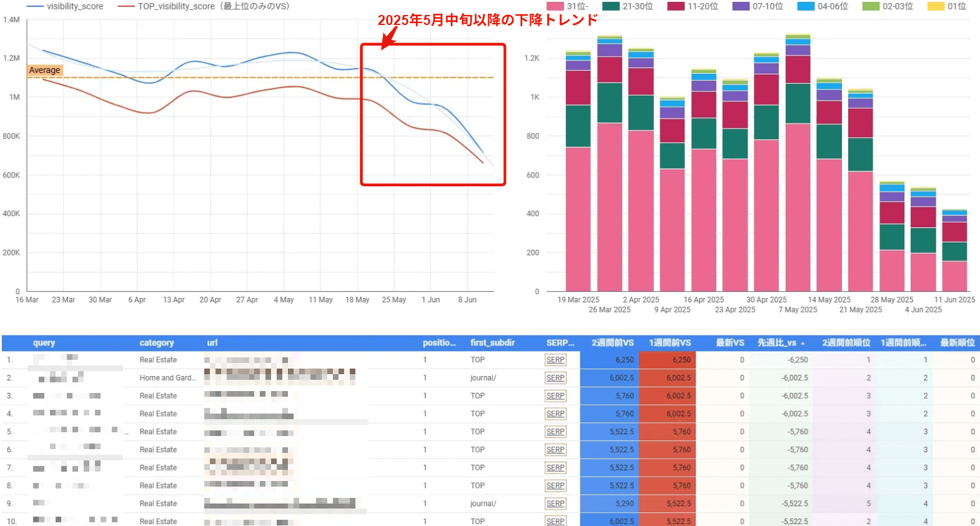This screenshot has height=526, width=980.
Task: Toggle the 02-03位 legend entry
Action: click(888, 6)
